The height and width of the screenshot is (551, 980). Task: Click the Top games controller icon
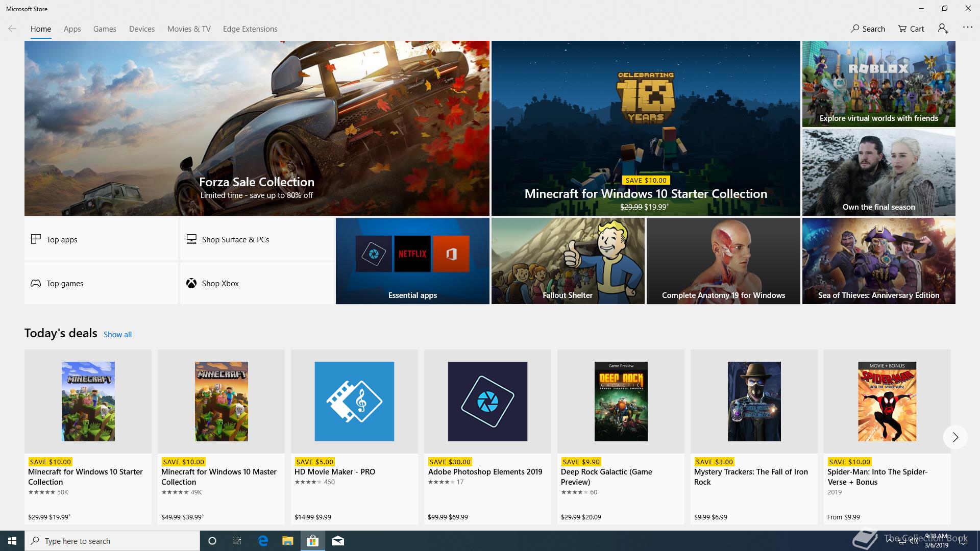[x=36, y=283]
